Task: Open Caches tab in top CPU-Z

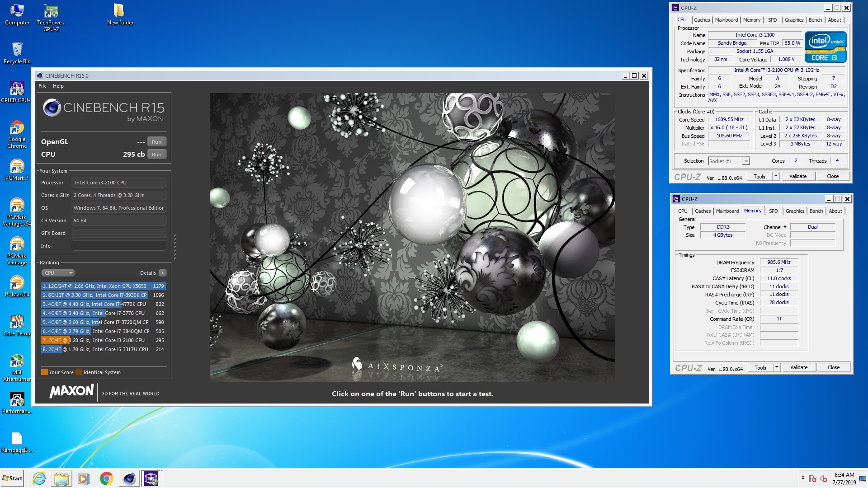Action: pos(702,20)
